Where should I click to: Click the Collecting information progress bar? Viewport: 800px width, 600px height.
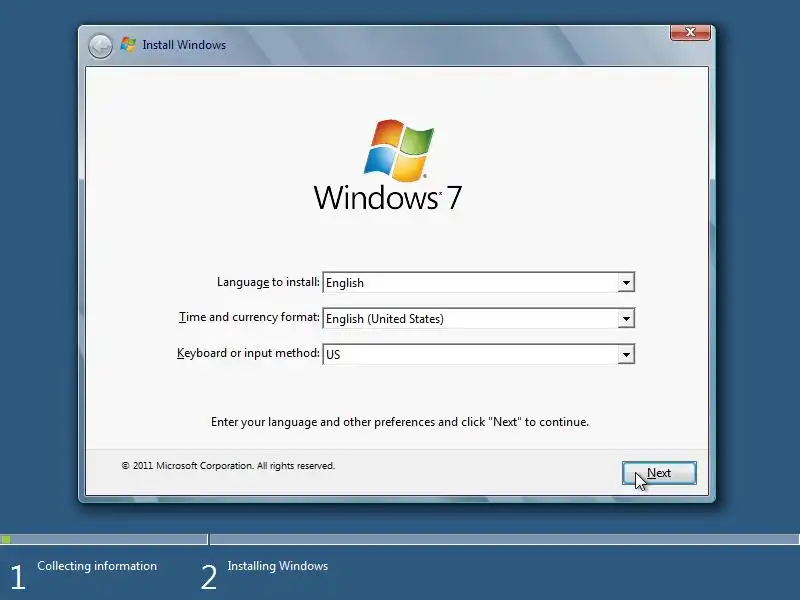(x=104, y=539)
